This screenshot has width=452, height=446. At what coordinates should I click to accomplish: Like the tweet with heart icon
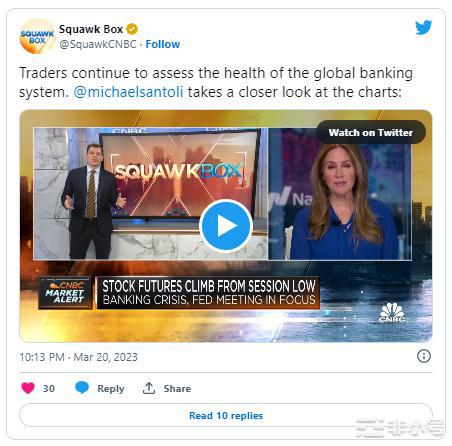click(28, 388)
